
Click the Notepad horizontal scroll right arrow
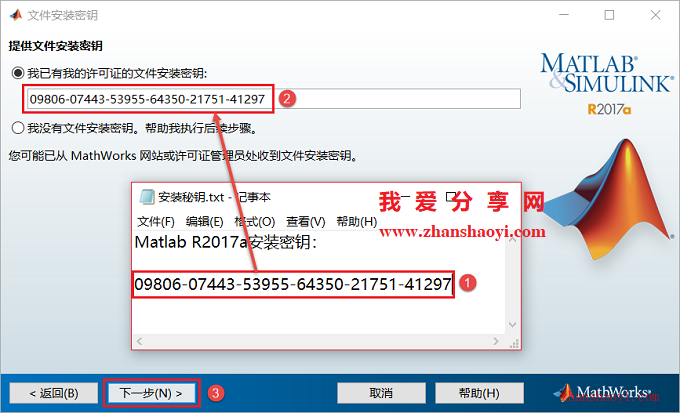coord(496,341)
